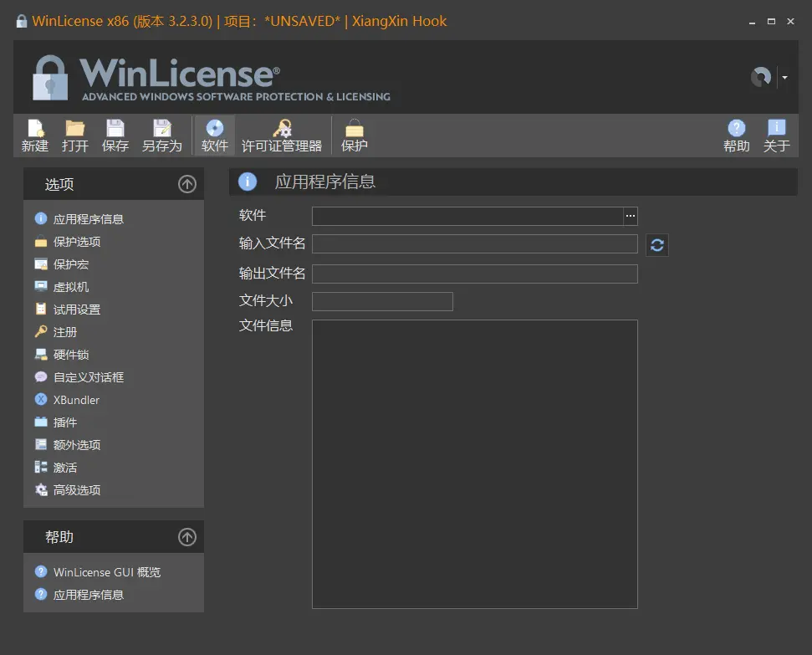
Task: Open 帮助 help from toolbar
Action: [737, 136]
